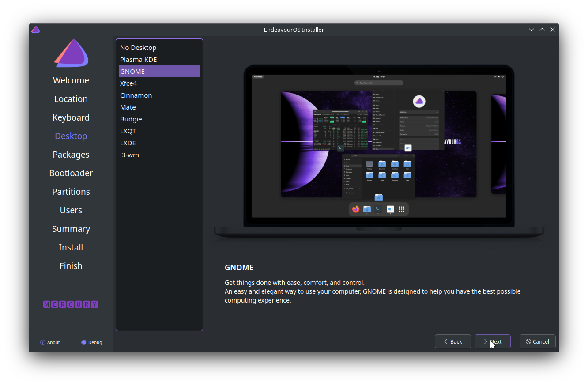Select No Desktop option

pos(159,47)
